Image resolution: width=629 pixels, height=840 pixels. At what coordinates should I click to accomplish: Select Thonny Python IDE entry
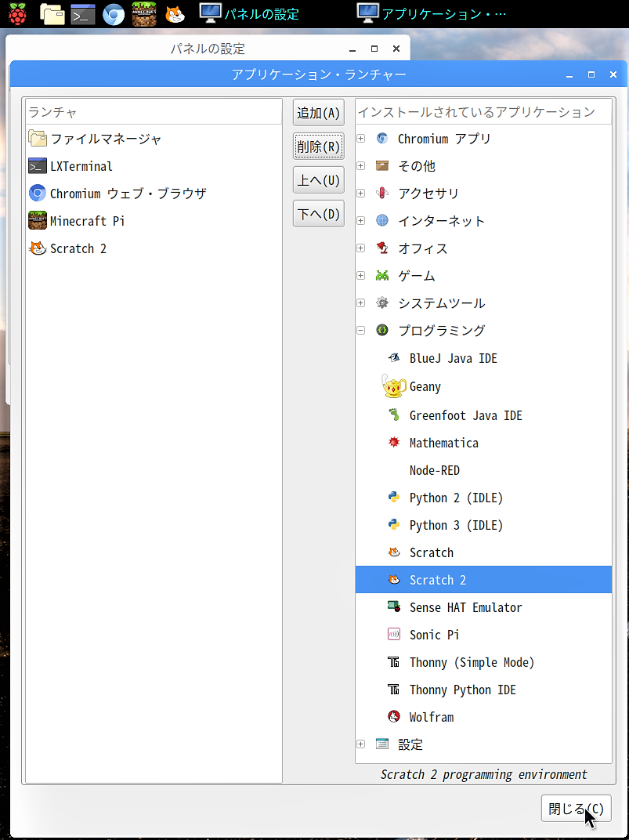coord(462,690)
